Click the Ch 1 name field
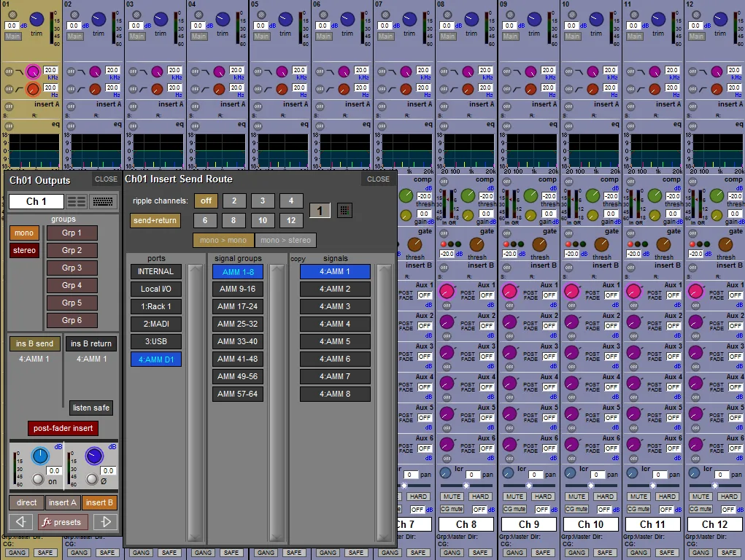 click(36, 201)
